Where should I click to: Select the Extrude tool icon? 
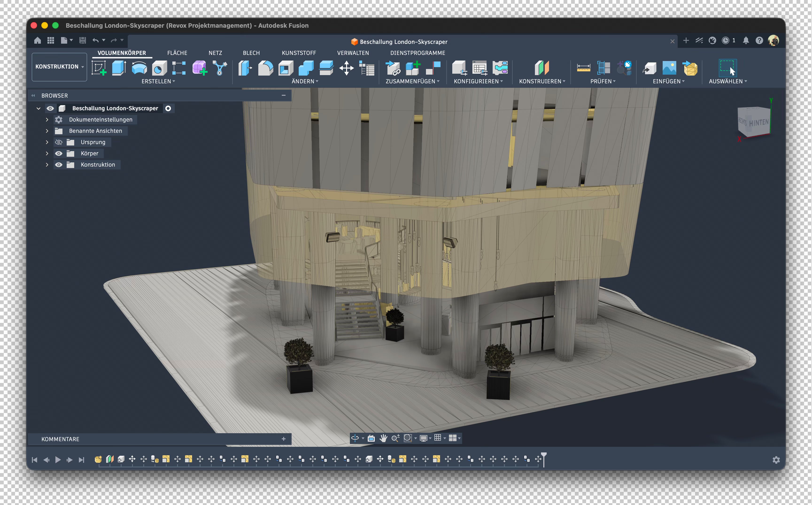pyautogui.click(x=119, y=68)
